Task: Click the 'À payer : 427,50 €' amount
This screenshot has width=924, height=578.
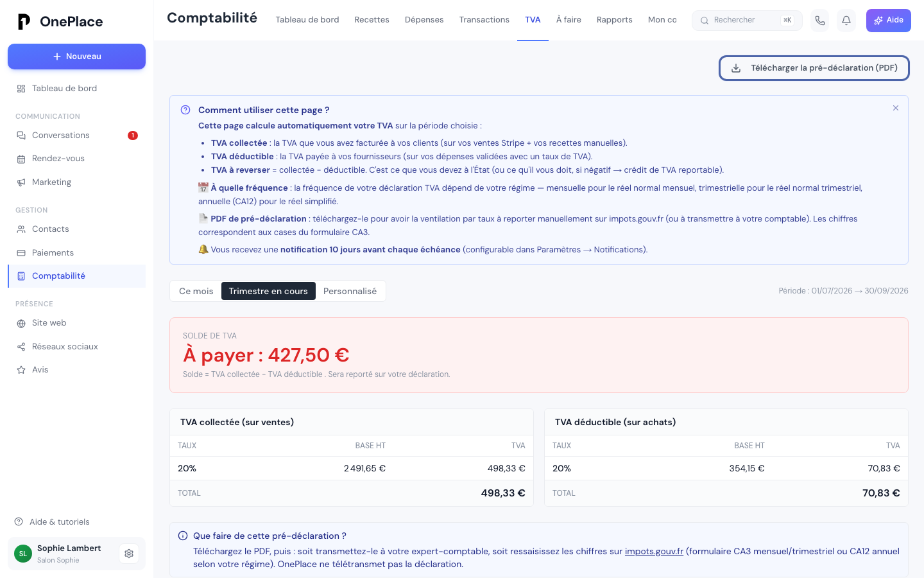Action: 266,355
